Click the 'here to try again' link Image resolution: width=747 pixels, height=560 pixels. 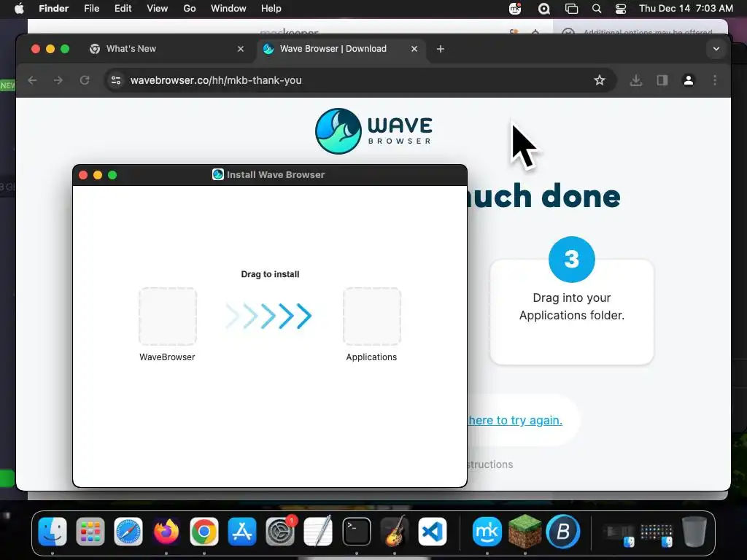pyautogui.click(x=516, y=421)
